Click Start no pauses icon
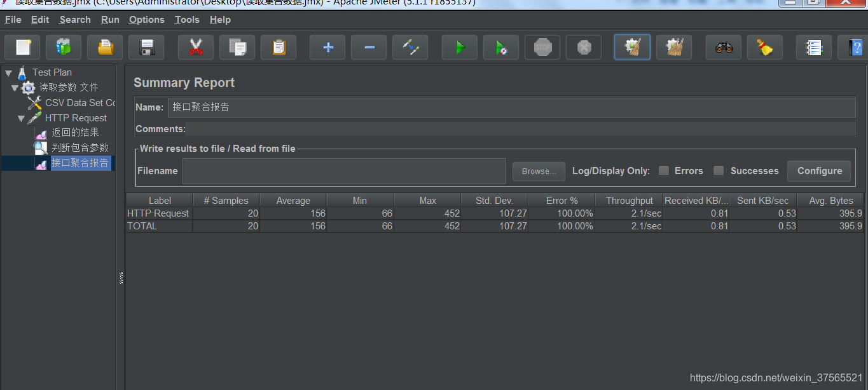Image resolution: width=868 pixels, height=390 pixels. 501,47
